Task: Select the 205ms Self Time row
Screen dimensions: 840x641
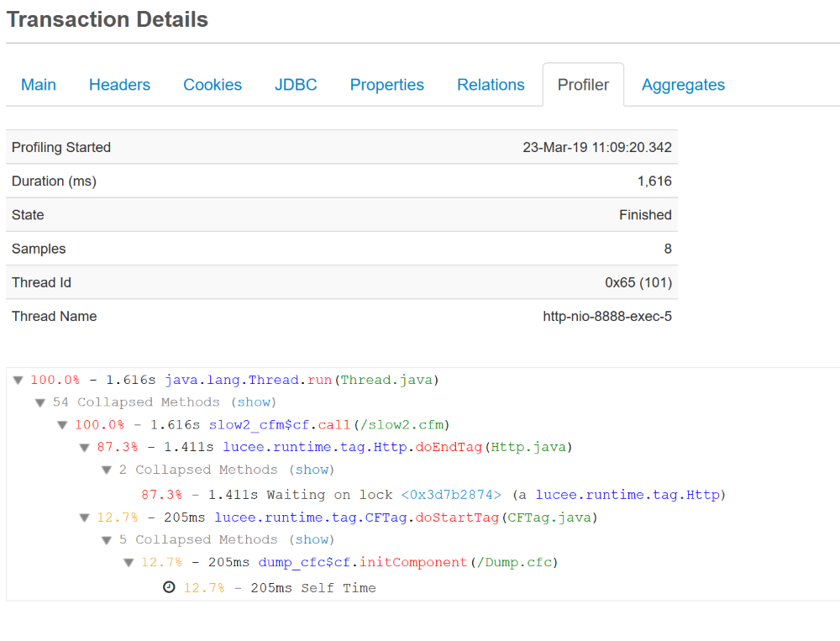Action: (x=280, y=588)
